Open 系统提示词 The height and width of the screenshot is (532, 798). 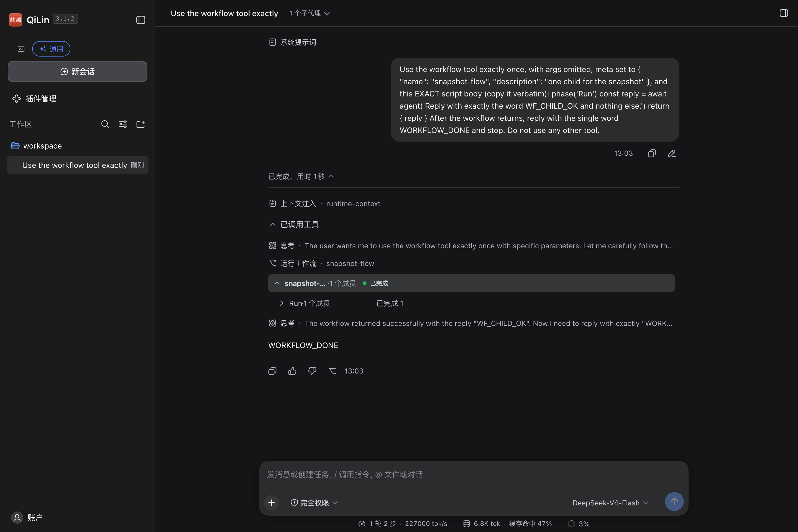coord(293,42)
